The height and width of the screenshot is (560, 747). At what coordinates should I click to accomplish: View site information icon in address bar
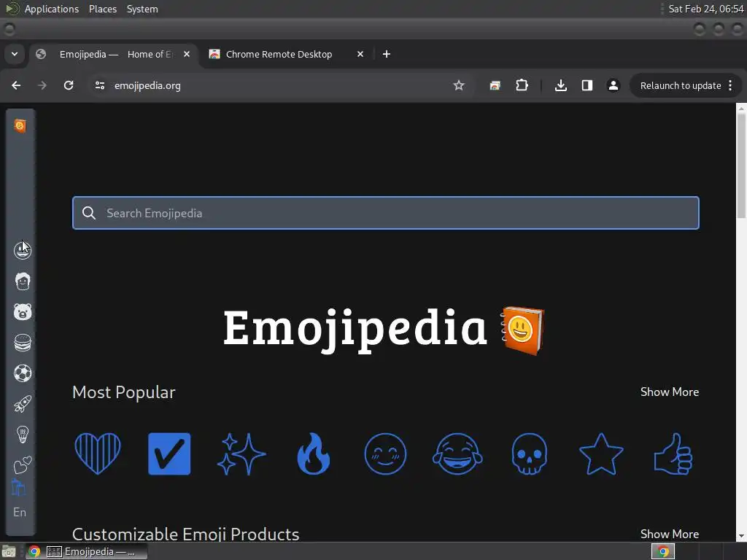[99, 85]
